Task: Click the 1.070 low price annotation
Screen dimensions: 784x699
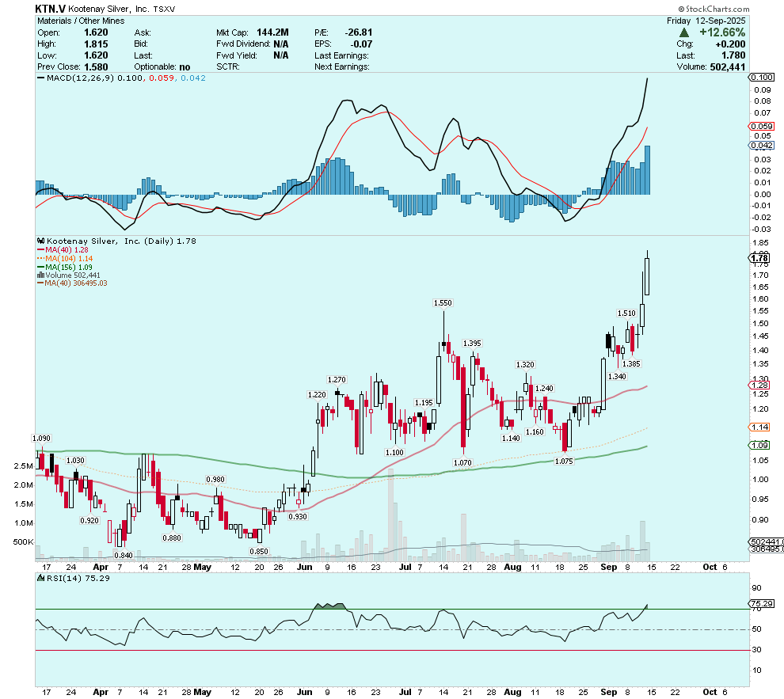Action: click(x=462, y=462)
